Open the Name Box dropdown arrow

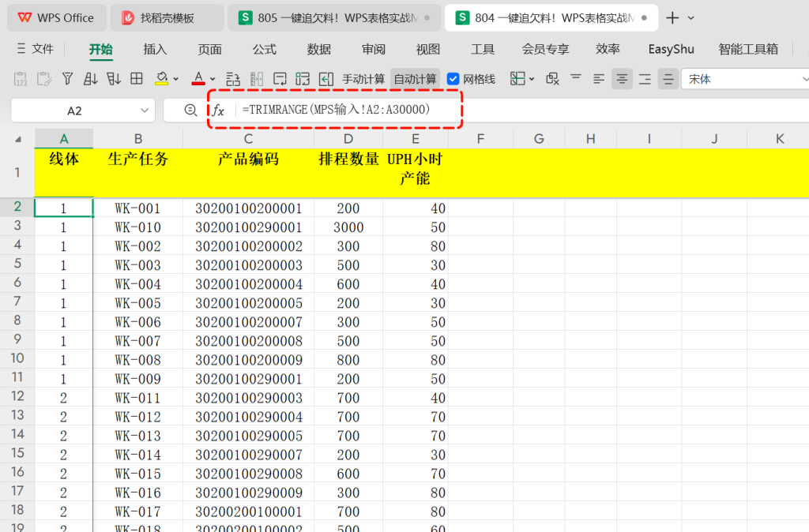tap(145, 111)
